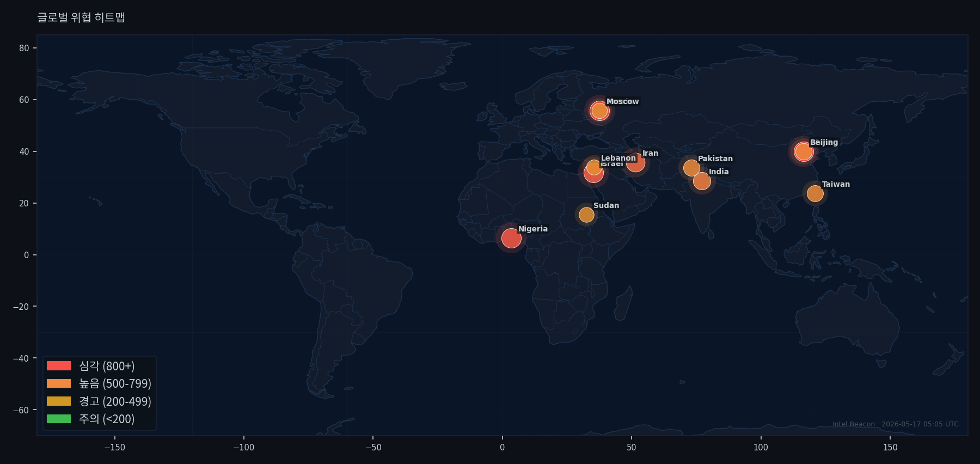The image size is (980, 464).
Task: Click the 주의 (<200) legend text
Action: [x=107, y=419]
